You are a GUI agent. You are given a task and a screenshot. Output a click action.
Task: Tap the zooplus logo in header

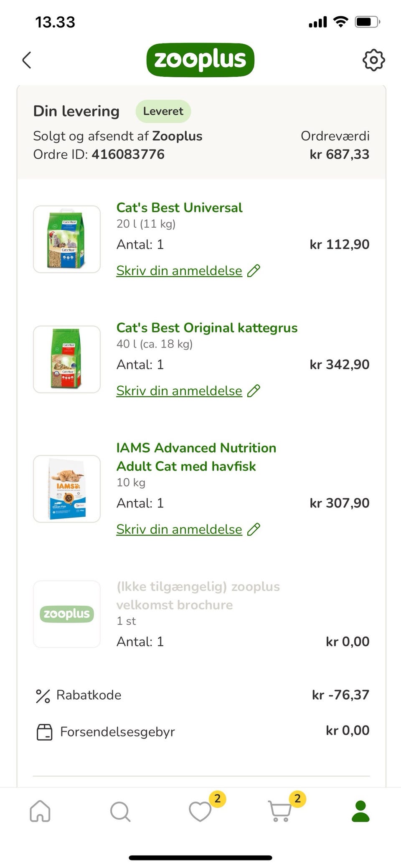200,60
